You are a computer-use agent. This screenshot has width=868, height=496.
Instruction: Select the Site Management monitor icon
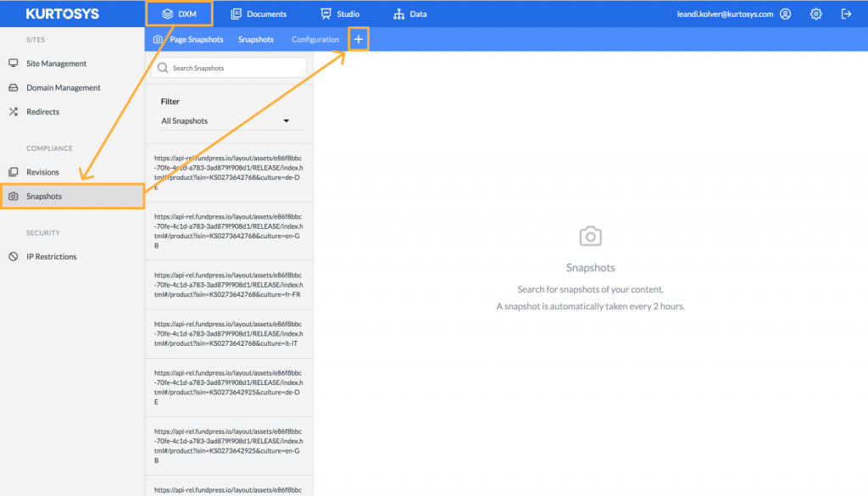point(12,62)
